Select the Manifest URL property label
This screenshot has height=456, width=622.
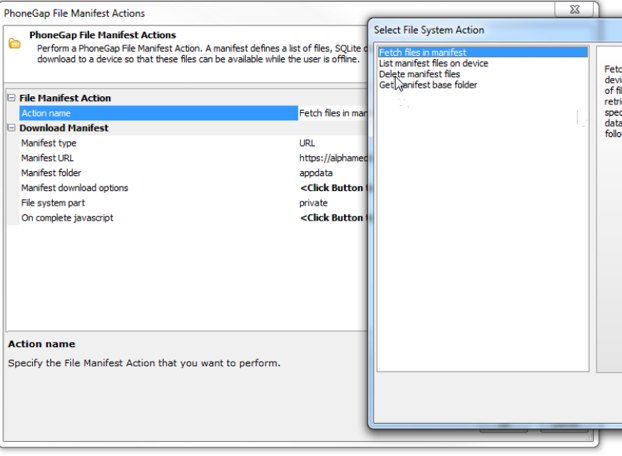(x=47, y=158)
